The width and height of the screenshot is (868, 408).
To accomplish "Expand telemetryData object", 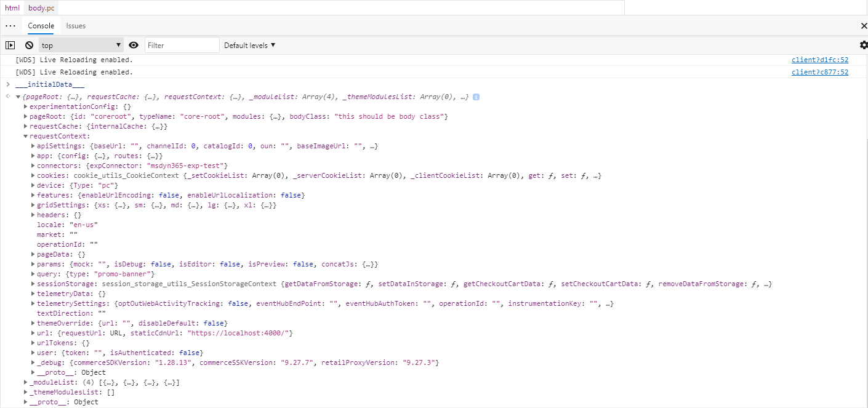I will 33,294.
